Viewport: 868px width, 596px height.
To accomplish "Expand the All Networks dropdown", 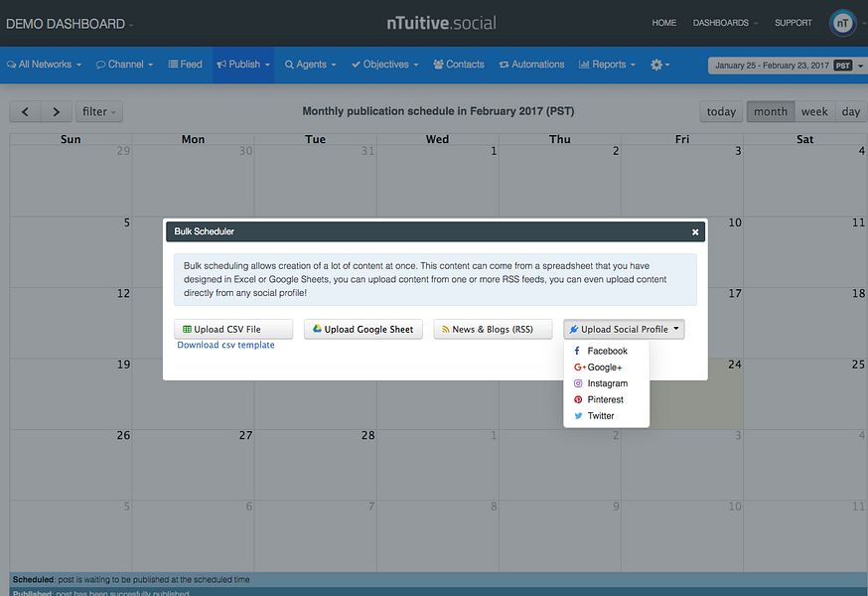I will 44,64.
